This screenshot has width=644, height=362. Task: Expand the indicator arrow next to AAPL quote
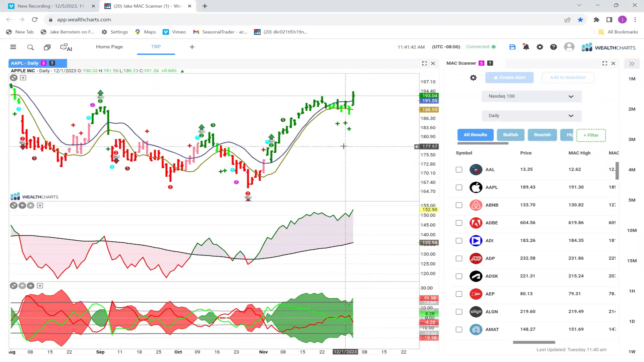click(x=182, y=71)
